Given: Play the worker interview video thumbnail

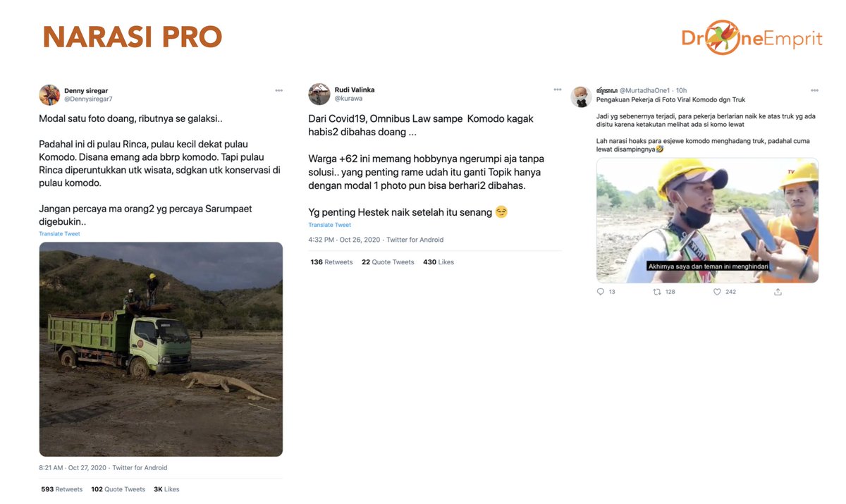Looking at the screenshot, I should [x=707, y=220].
